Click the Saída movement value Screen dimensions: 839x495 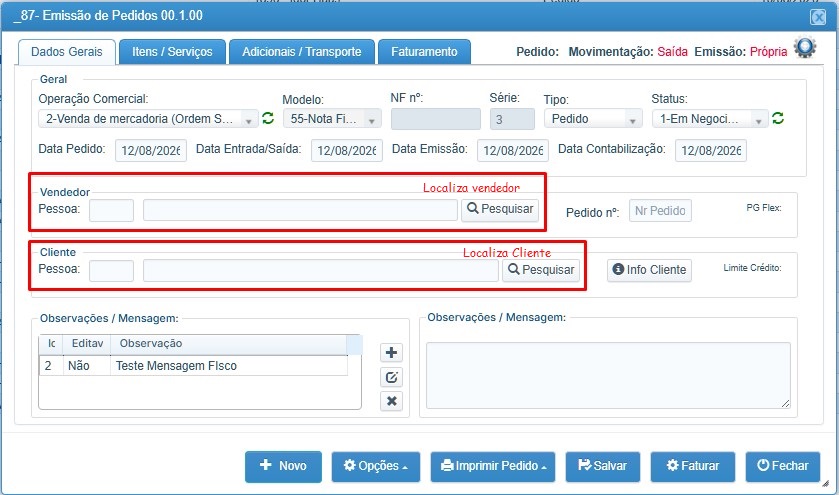click(x=673, y=52)
